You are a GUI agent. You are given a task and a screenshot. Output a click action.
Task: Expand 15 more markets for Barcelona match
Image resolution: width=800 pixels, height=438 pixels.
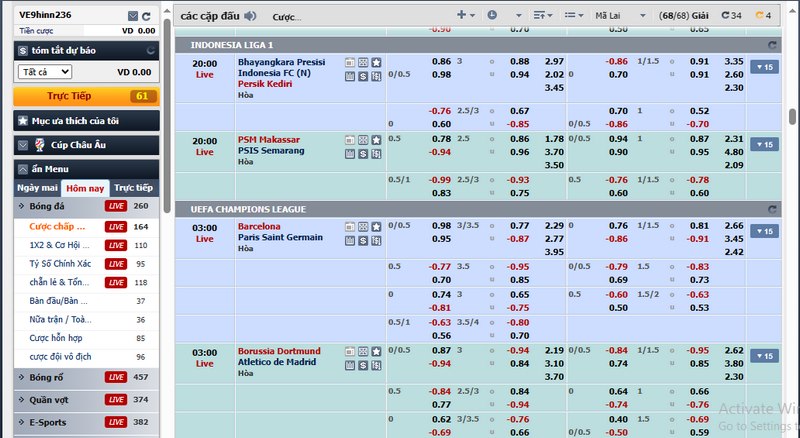pyautogui.click(x=765, y=231)
